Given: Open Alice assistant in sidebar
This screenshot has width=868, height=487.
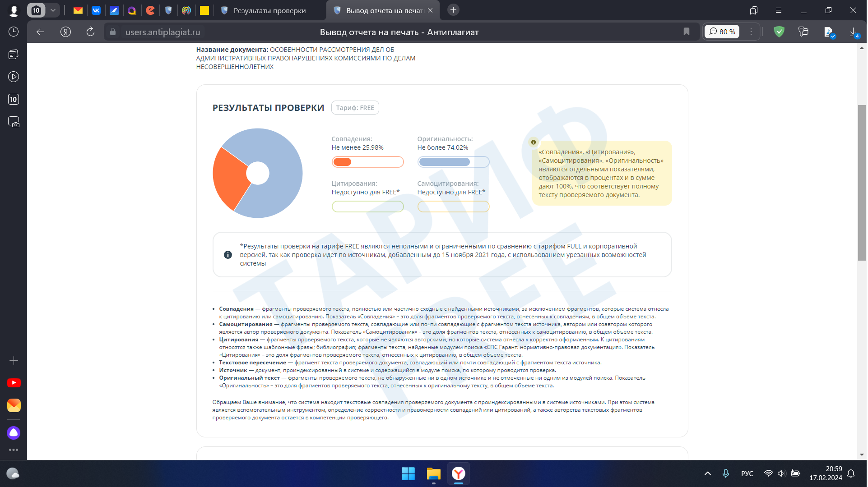Looking at the screenshot, I should (x=14, y=433).
